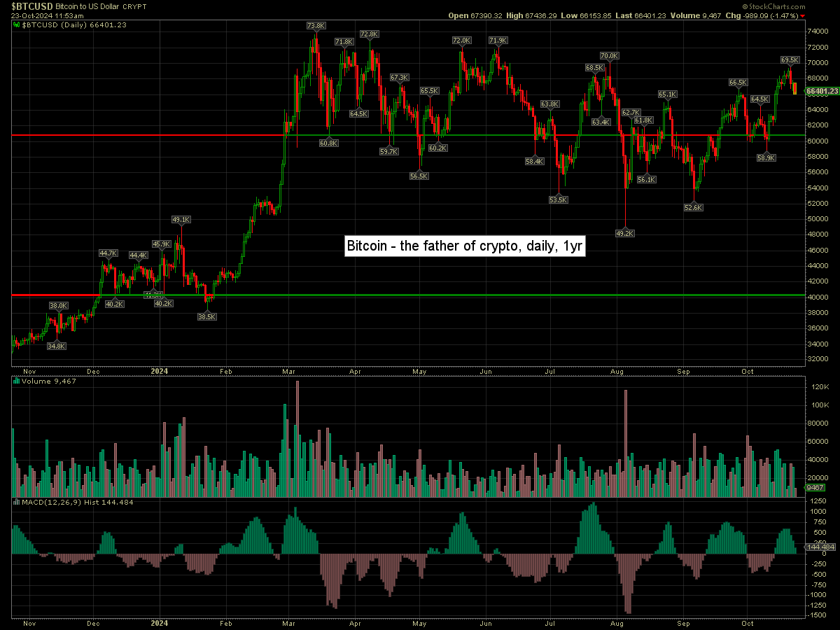Click the MACD legend histogram icon
Screen dimensions: 840x630
coord(17,502)
